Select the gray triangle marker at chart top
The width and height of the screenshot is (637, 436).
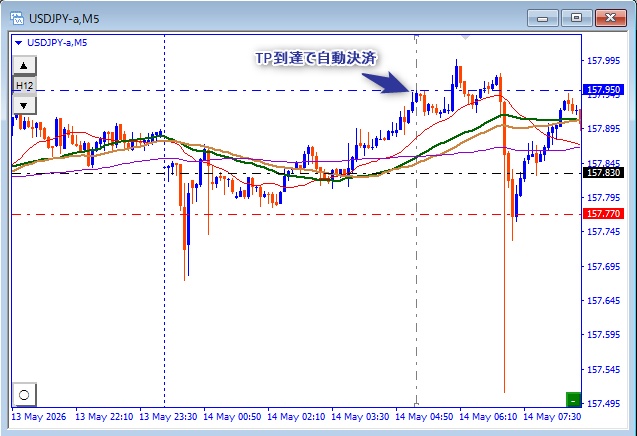[x=466, y=37]
